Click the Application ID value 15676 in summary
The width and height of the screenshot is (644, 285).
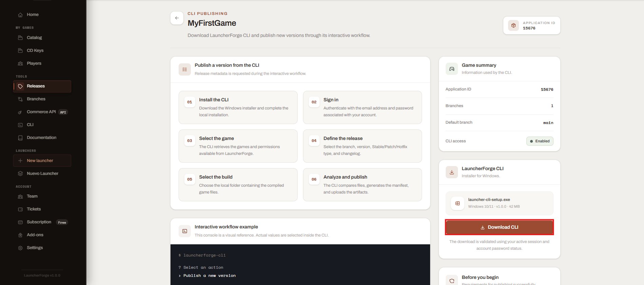[547, 89]
